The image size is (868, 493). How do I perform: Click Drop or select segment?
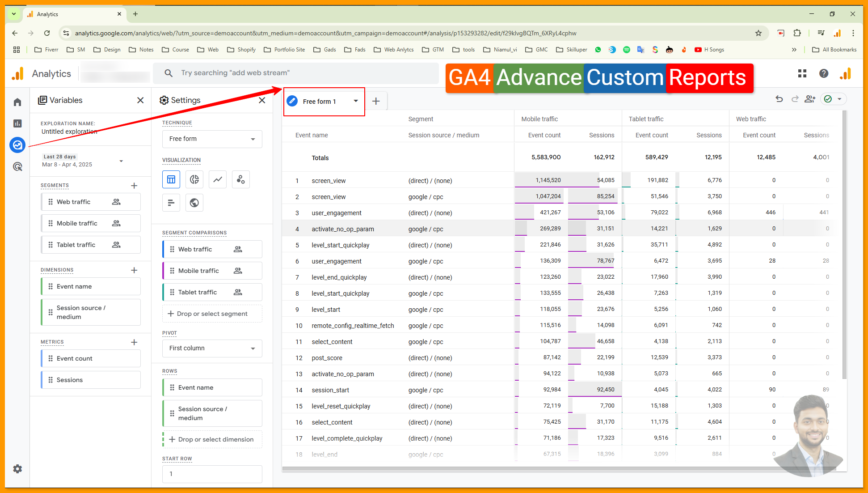[x=212, y=314]
